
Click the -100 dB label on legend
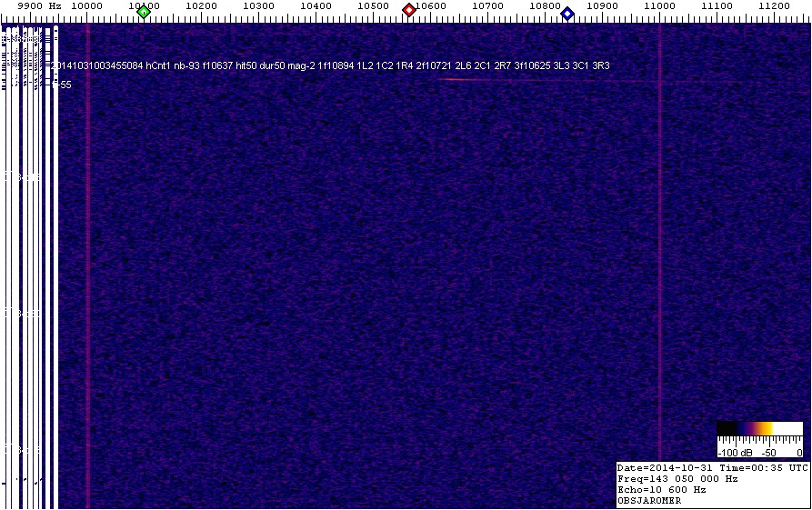coord(735,452)
